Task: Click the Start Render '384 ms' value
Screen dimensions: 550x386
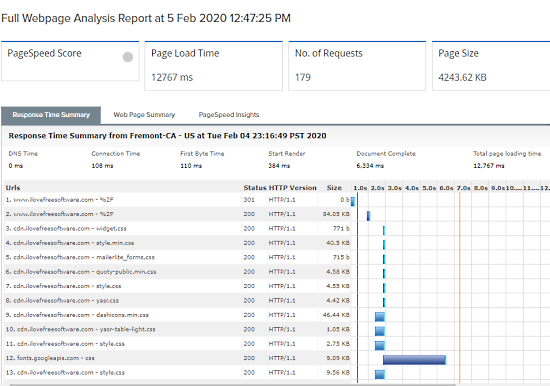Action: click(279, 166)
